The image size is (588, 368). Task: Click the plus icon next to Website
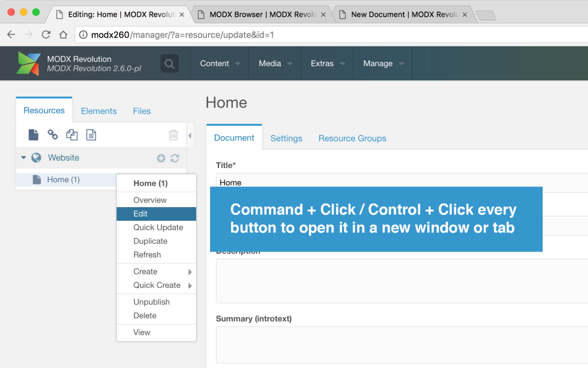coord(161,158)
